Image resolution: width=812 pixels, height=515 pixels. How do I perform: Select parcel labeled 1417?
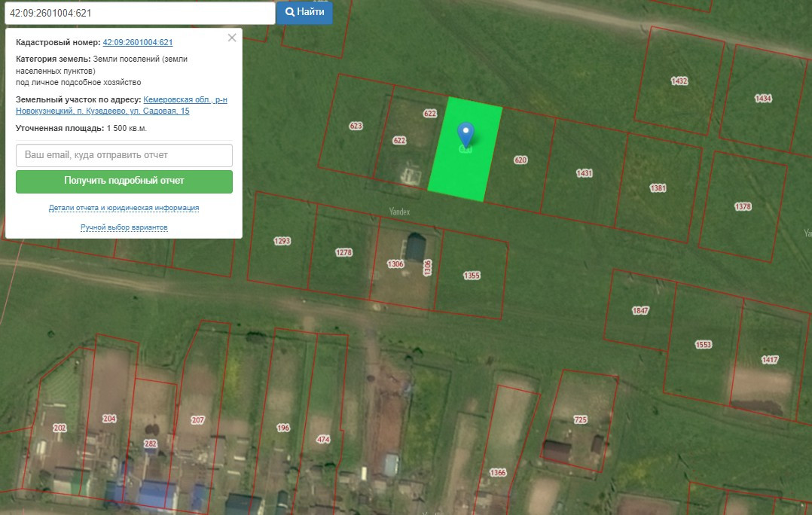click(x=770, y=360)
